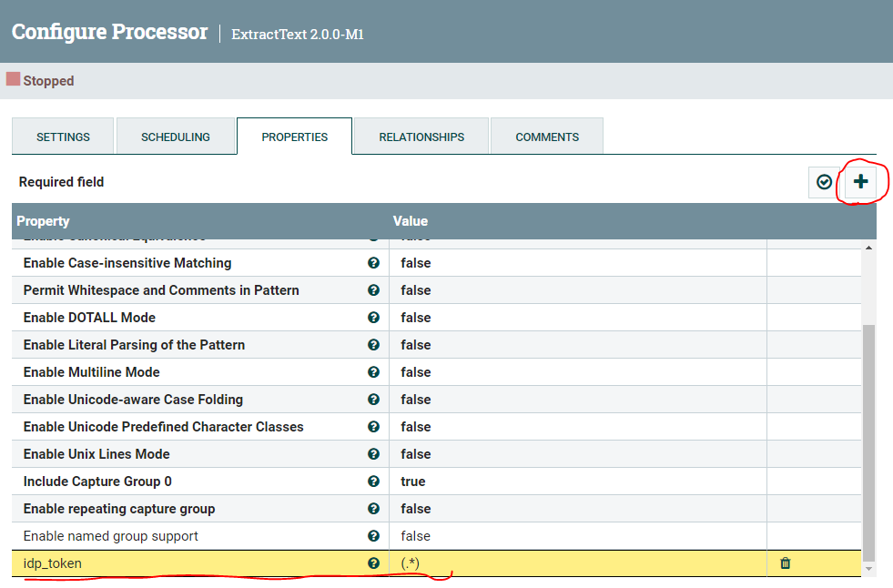Open the Comments tab
This screenshot has width=893, height=588.
click(547, 137)
